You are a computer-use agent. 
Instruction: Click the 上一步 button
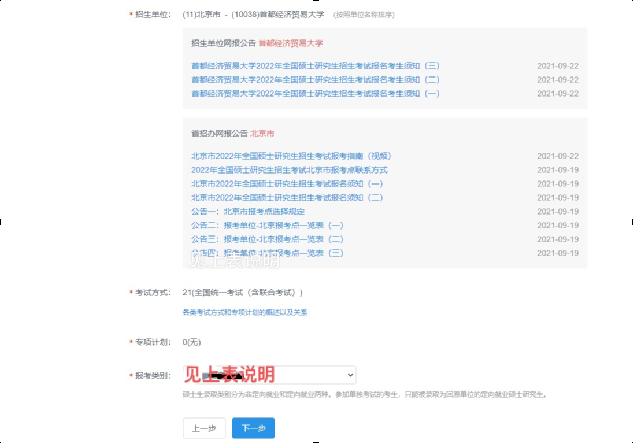click(x=204, y=428)
